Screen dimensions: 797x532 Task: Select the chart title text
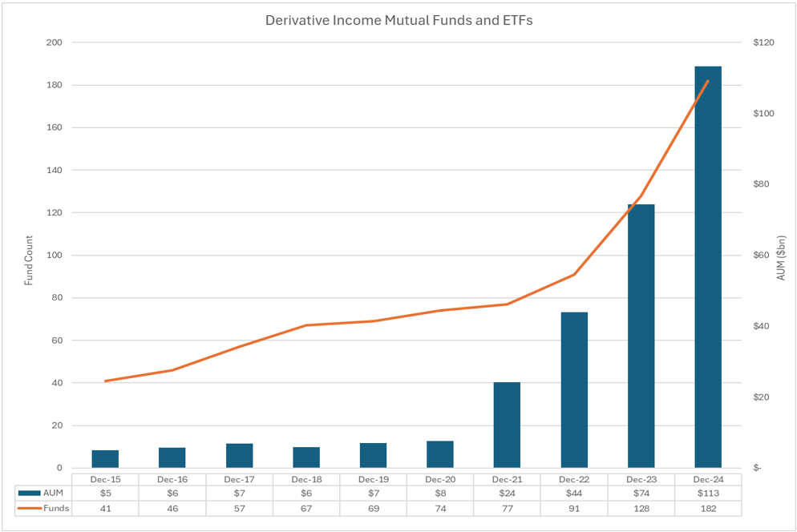point(398,21)
